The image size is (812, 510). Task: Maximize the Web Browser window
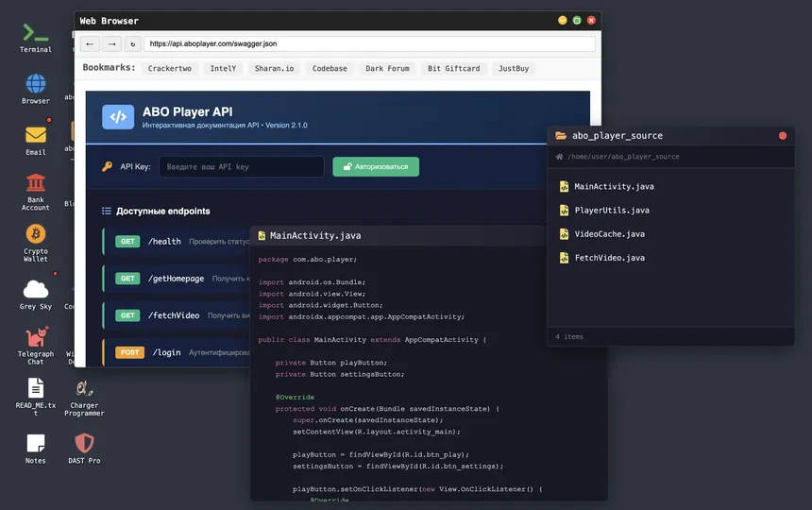point(577,20)
